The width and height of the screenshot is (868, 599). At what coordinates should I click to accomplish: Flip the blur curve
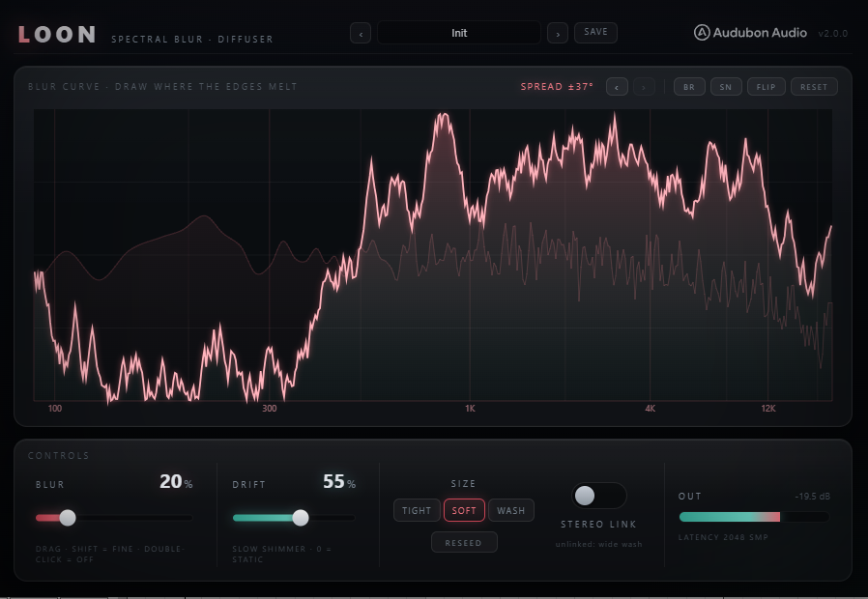(x=767, y=87)
